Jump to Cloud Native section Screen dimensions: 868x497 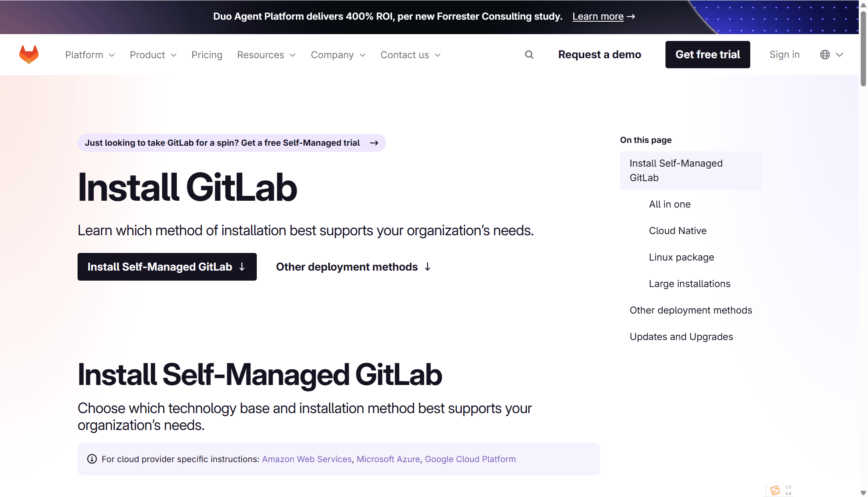point(678,231)
